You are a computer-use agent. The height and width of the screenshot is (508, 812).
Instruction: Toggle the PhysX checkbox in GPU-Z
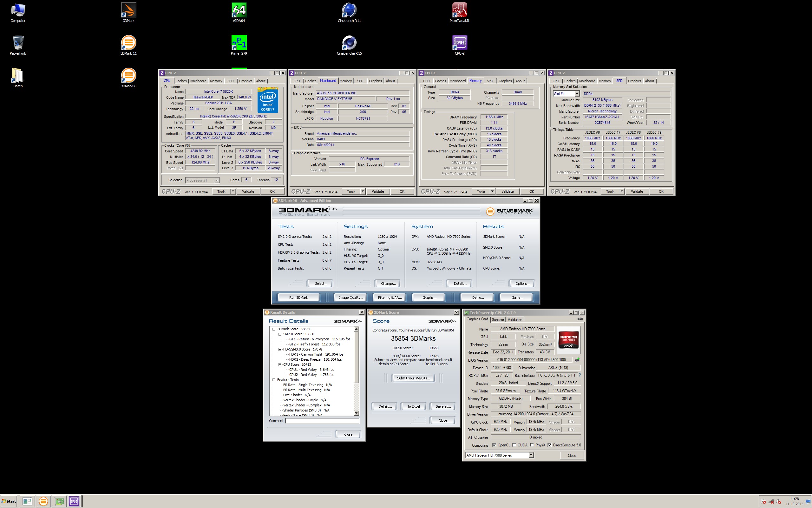tap(532, 445)
